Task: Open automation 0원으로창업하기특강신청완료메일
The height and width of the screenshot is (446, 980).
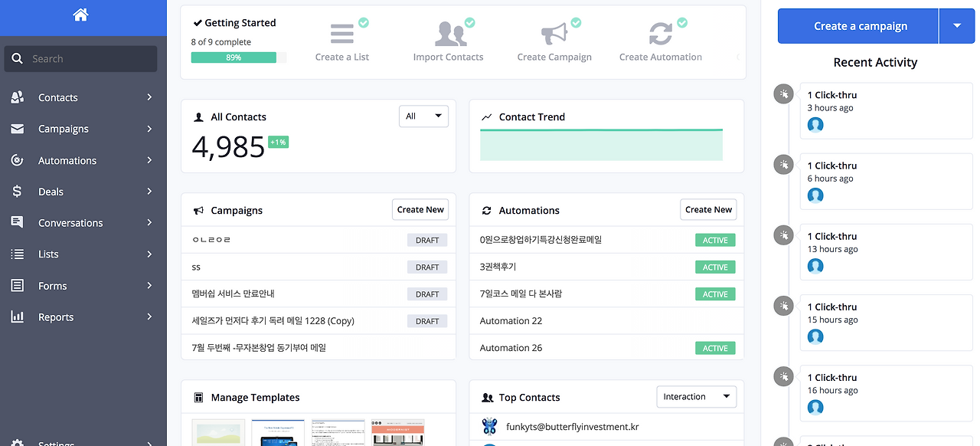Action: (x=541, y=240)
